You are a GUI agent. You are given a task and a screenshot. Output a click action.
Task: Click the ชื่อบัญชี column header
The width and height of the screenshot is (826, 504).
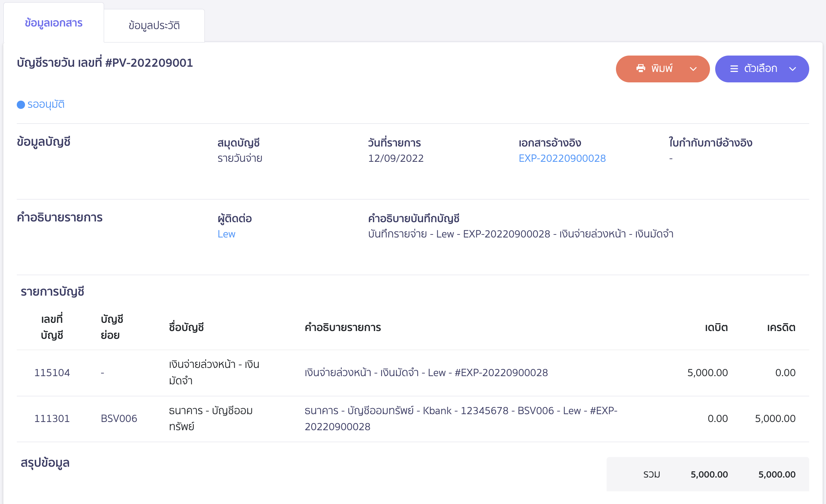pos(186,328)
